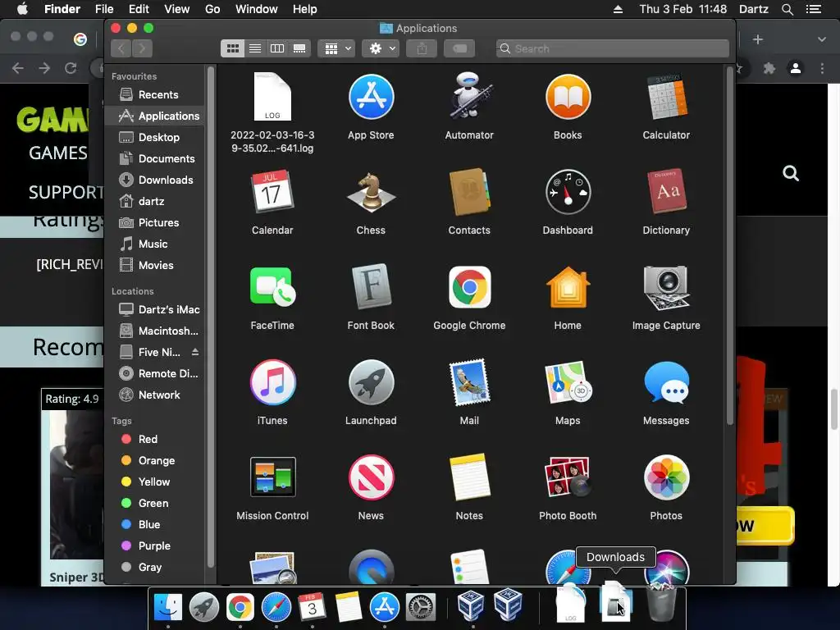Select the Font Book icon
The width and height of the screenshot is (840, 630).
pyautogui.click(x=371, y=287)
